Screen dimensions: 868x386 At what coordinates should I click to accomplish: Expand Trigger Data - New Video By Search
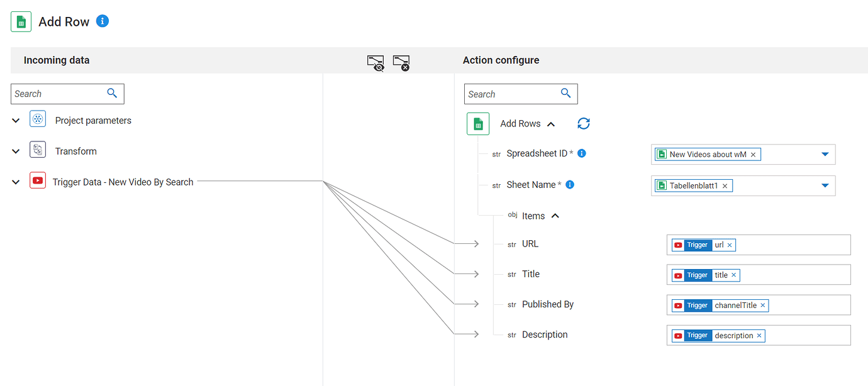[x=16, y=182]
